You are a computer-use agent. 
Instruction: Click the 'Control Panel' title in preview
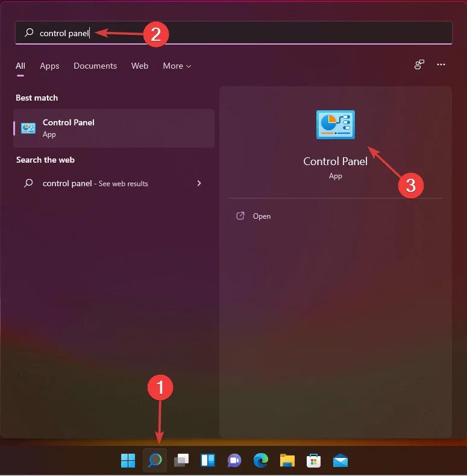(x=335, y=161)
